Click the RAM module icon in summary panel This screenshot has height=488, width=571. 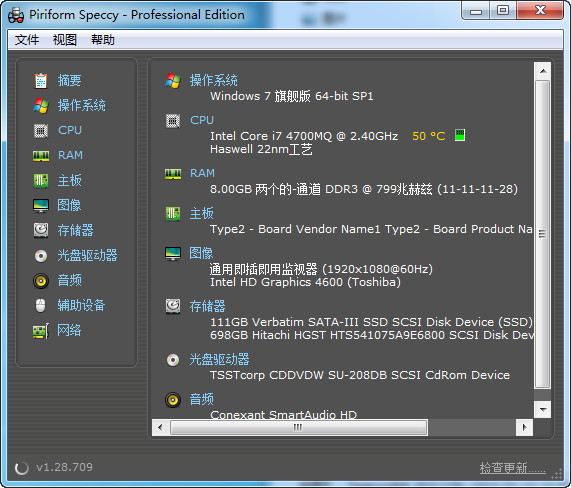[173, 174]
